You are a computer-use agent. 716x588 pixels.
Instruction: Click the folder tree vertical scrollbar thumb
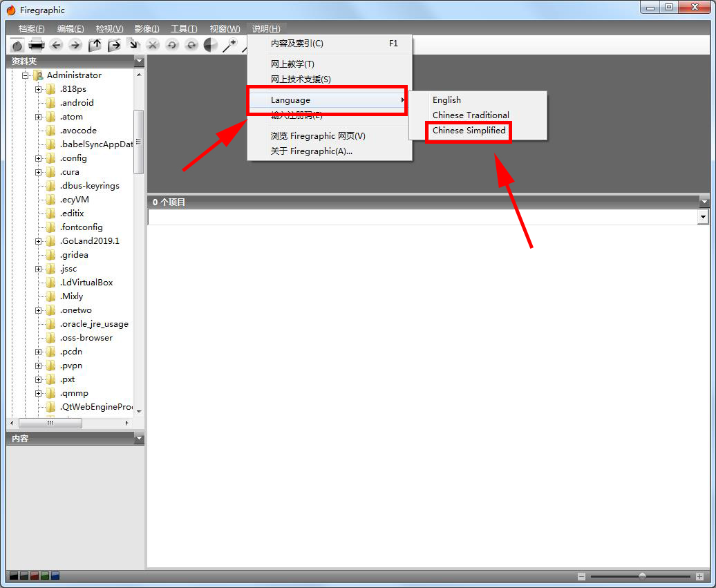click(x=139, y=142)
